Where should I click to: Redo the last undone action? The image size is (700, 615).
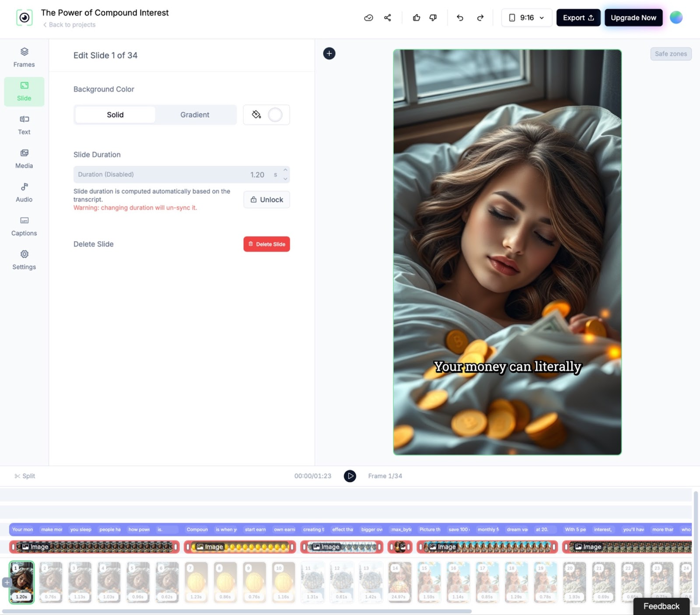[x=480, y=18]
